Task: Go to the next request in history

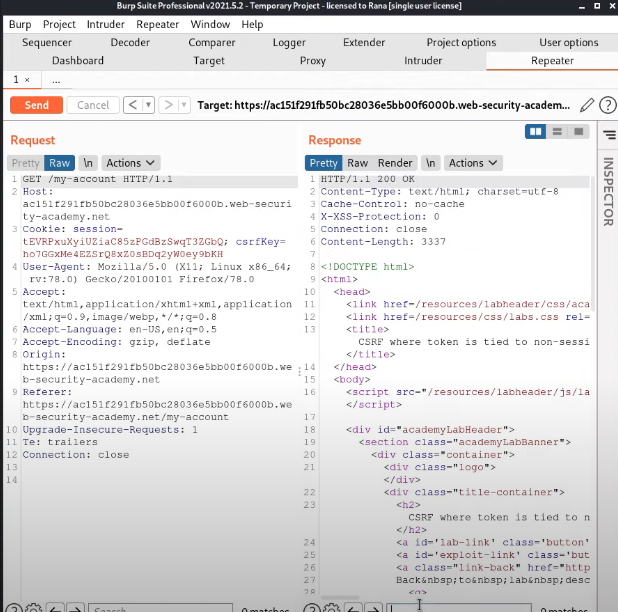Action: [x=169, y=105]
